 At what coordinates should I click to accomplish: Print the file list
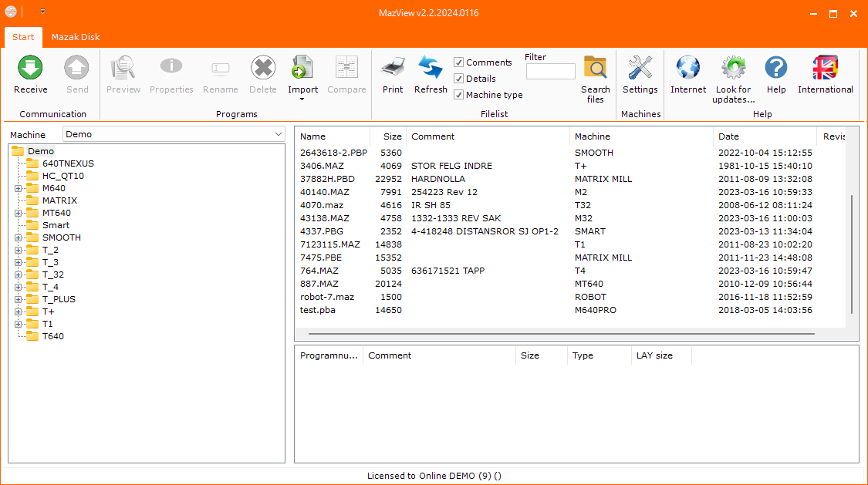(393, 68)
